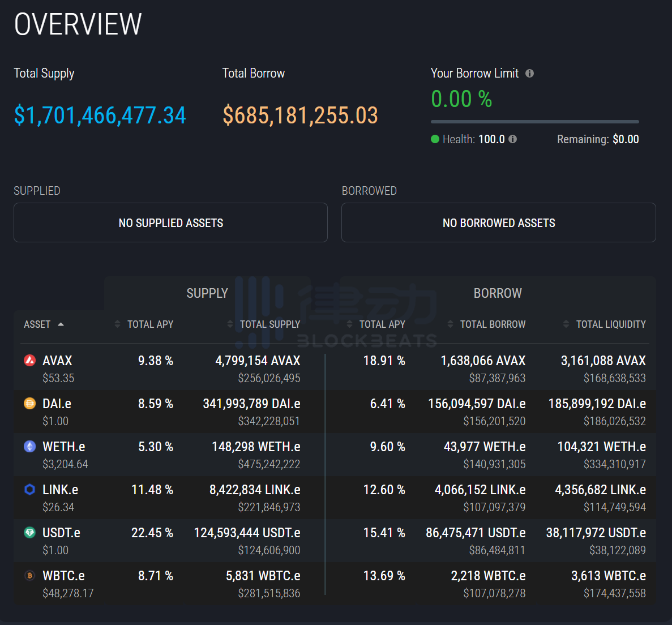
Task: Click the WBTC.e token icon
Action: click(29, 575)
